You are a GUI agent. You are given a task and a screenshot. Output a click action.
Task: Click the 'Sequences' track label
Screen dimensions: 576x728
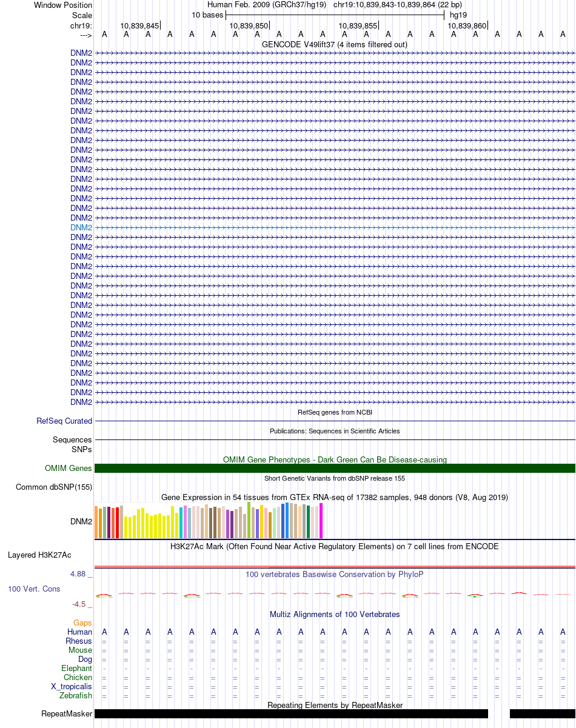pyautogui.click(x=72, y=439)
